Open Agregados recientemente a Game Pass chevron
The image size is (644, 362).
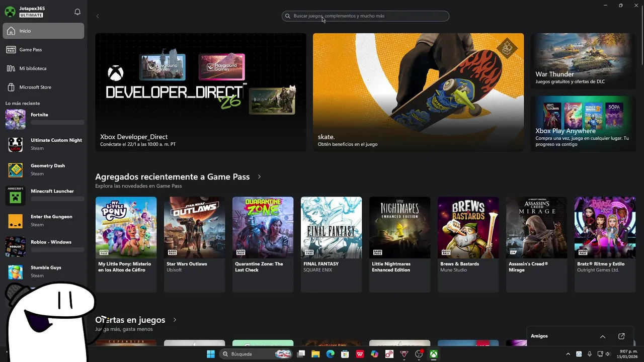pos(259,177)
